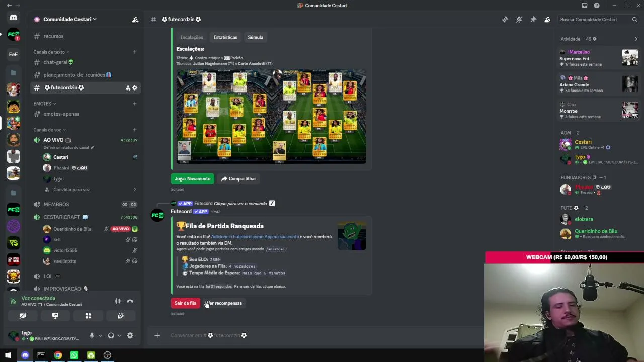Open Windows Start menu
The width and height of the screenshot is (644, 362).
[8, 355]
